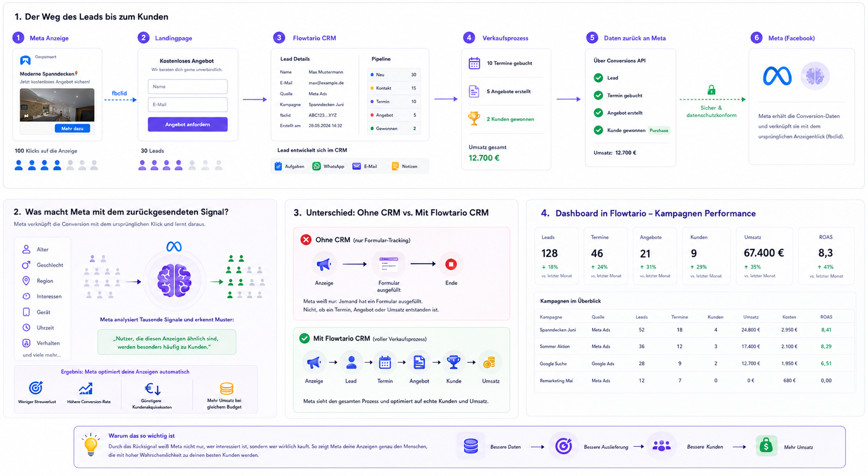Click the Kampagne column header
Viewport: 868px width, 476px height.
coord(551,317)
